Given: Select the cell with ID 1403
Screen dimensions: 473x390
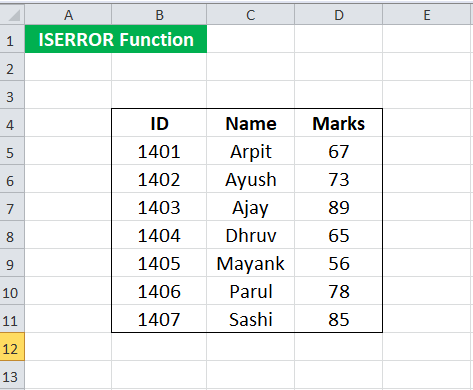Looking at the screenshot, I should coord(159,207).
